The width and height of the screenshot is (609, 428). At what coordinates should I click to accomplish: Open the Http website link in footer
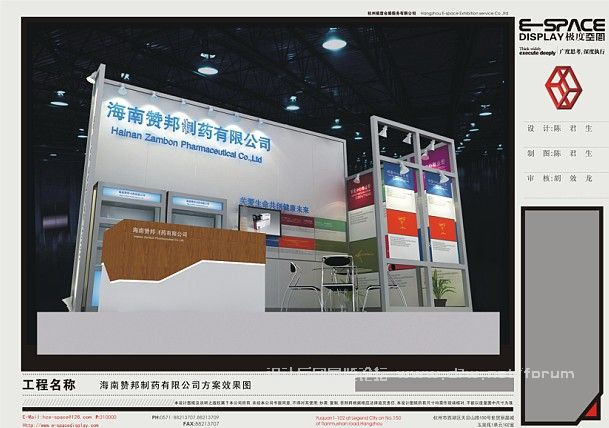[x=61, y=425]
